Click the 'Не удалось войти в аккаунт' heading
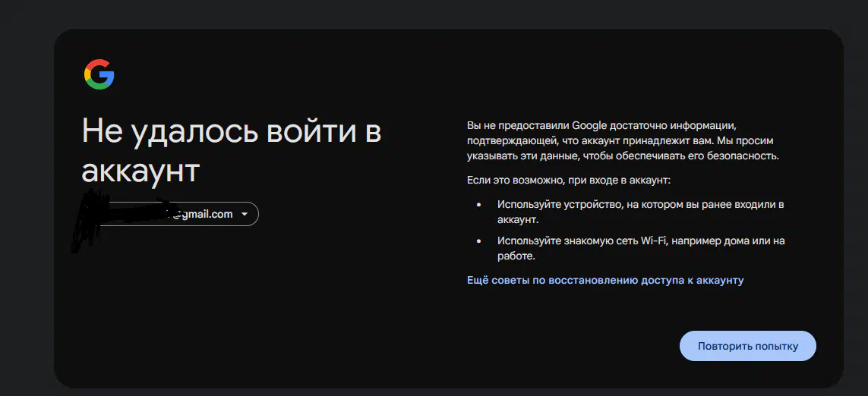The image size is (868, 396). point(232,150)
